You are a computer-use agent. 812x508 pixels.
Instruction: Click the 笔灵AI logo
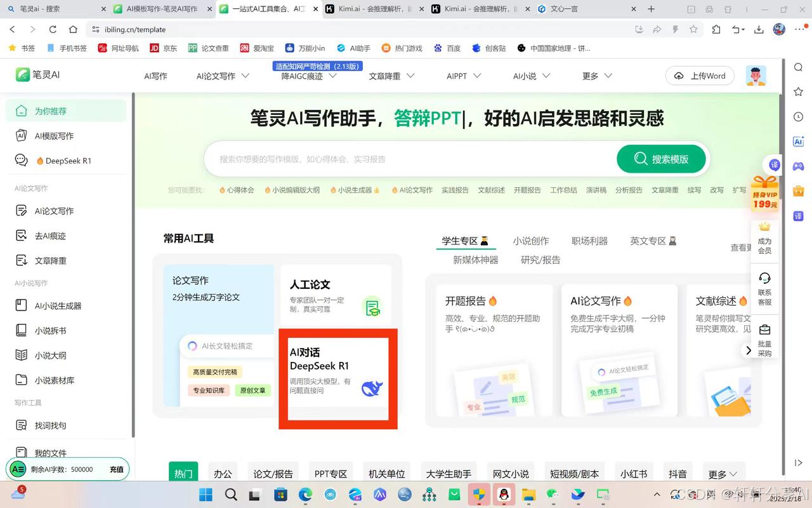[38, 74]
